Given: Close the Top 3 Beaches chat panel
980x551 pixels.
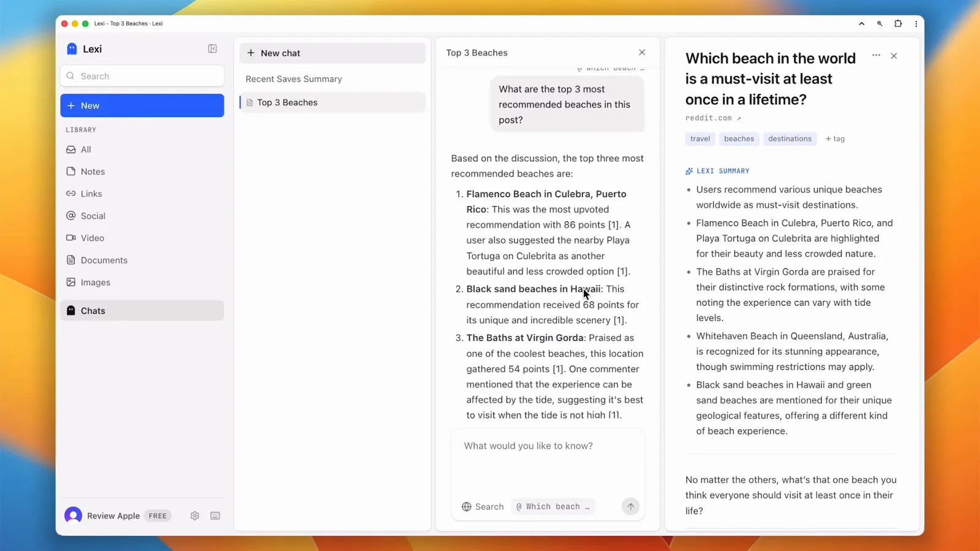Looking at the screenshot, I should [642, 53].
